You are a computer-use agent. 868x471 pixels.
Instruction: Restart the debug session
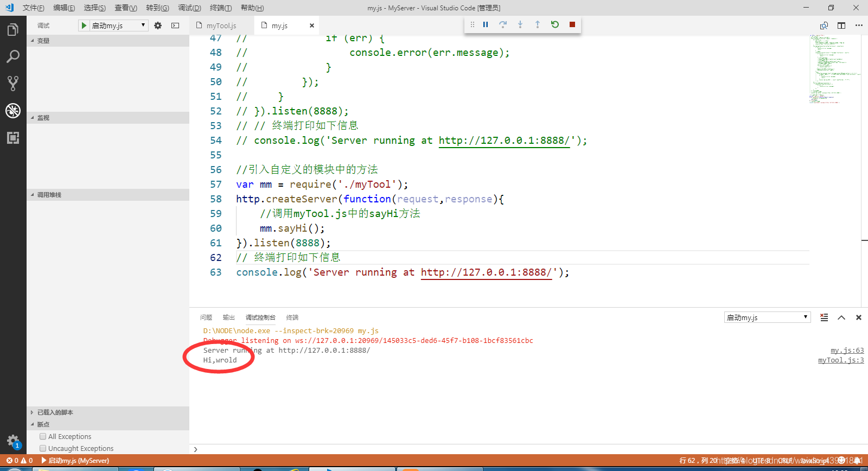555,24
